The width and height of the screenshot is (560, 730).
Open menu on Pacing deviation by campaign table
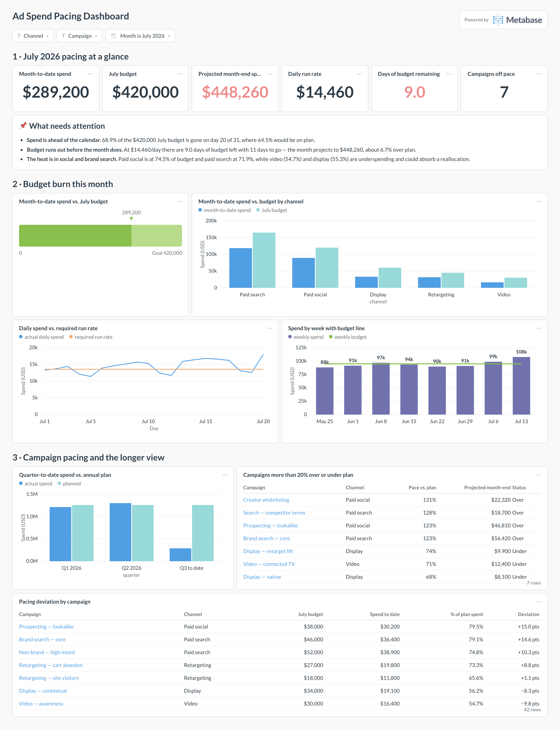[539, 602]
